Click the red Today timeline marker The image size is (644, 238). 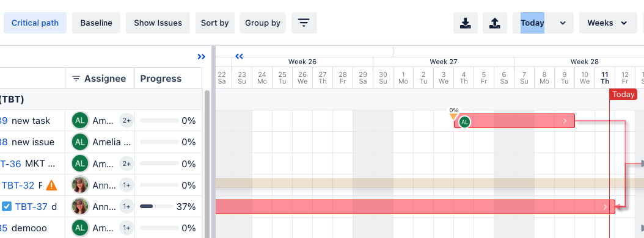point(623,95)
